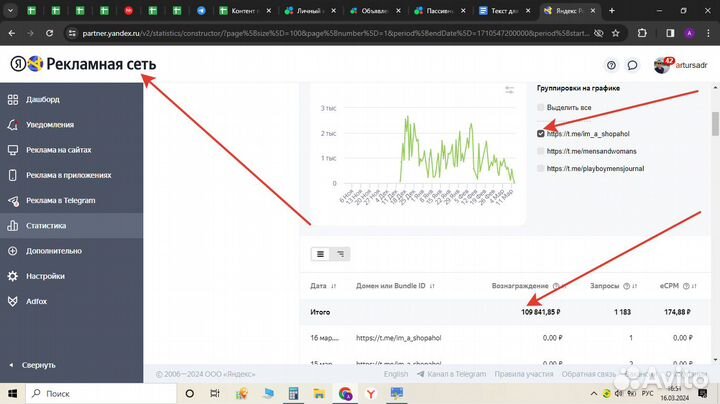Screen dimensions: 720x404
Task: Check the Выделить все checkbox
Action: click(542, 107)
